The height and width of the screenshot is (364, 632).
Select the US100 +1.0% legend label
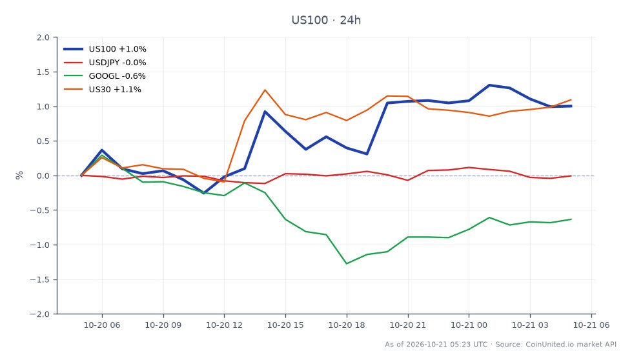(x=117, y=49)
